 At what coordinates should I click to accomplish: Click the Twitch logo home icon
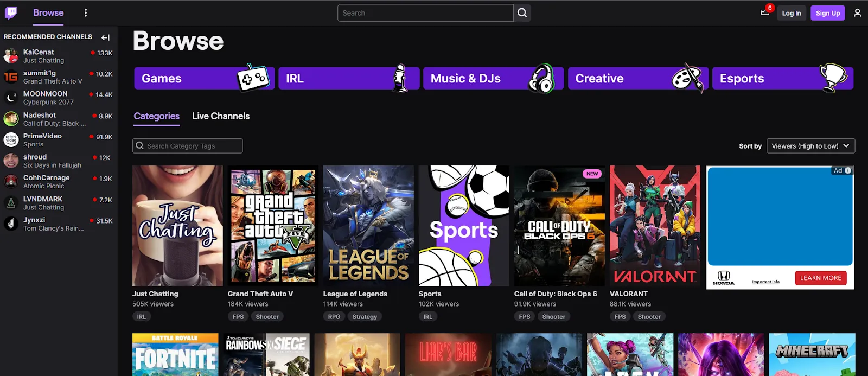(x=11, y=13)
